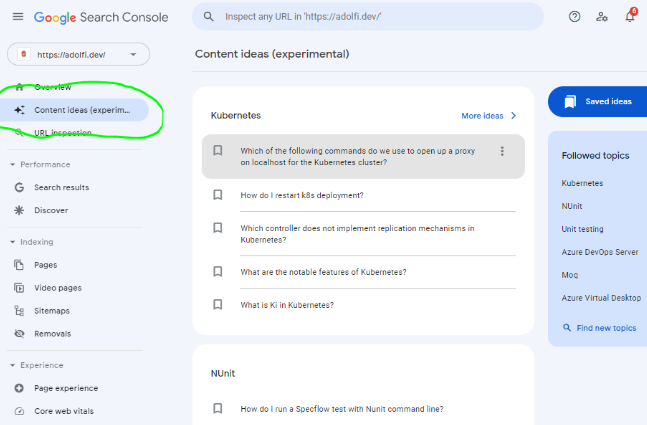647x425 pixels.
Task: Open users and settings icon
Action: click(x=602, y=17)
